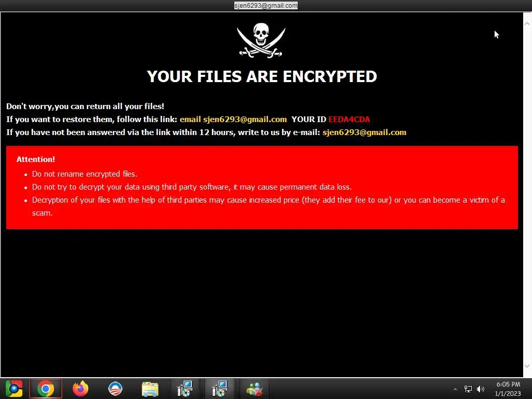Viewport: 532px width, 399px height.
Task: Click the sjen6293@gmail.com address after e-mail:
Action: [x=364, y=132]
